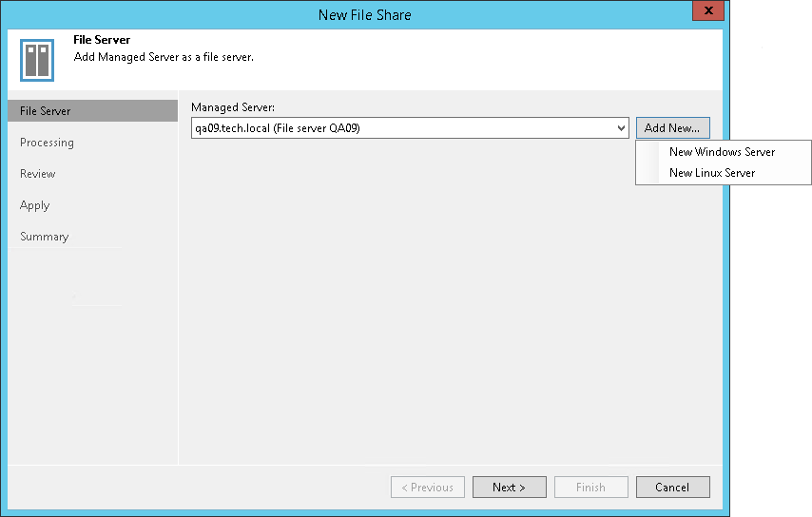This screenshot has height=517, width=812.
Task: Click the Finish button
Action: [x=590, y=487]
